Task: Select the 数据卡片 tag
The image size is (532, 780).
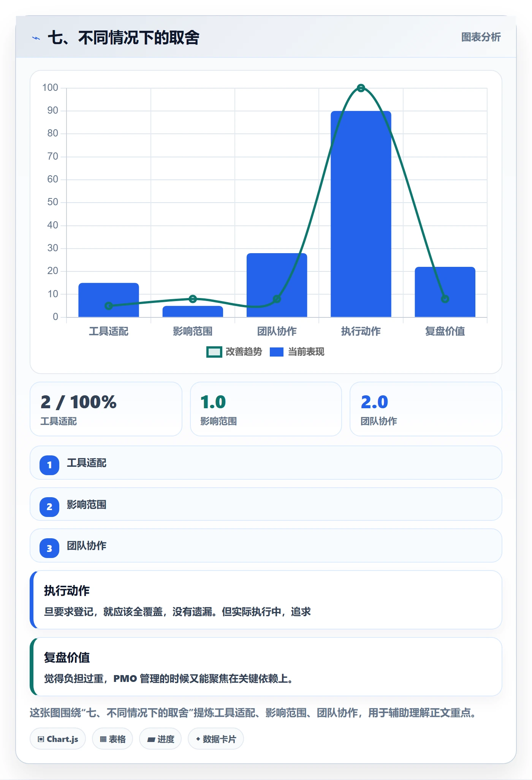Action: (216, 739)
